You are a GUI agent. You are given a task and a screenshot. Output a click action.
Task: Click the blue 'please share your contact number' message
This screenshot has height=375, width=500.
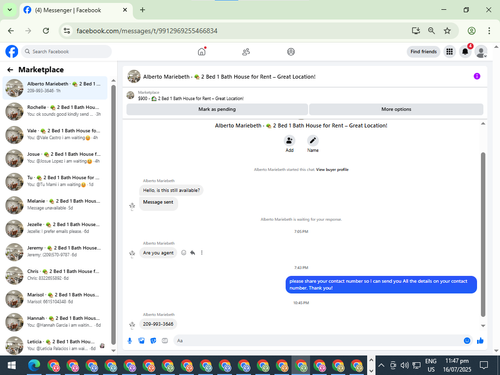pos(381,285)
